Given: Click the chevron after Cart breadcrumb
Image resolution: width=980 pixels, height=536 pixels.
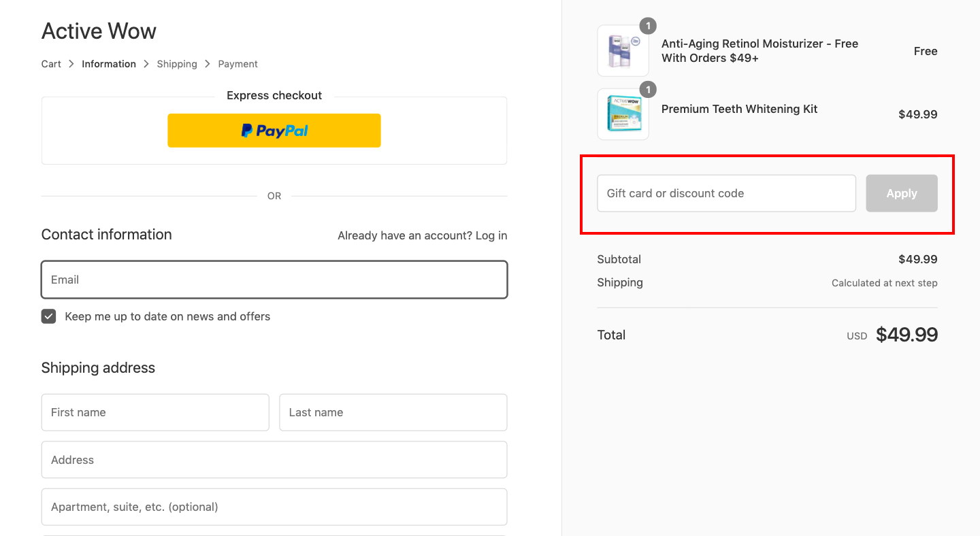Looking at the screenshot, I should [x=71, y=64].
